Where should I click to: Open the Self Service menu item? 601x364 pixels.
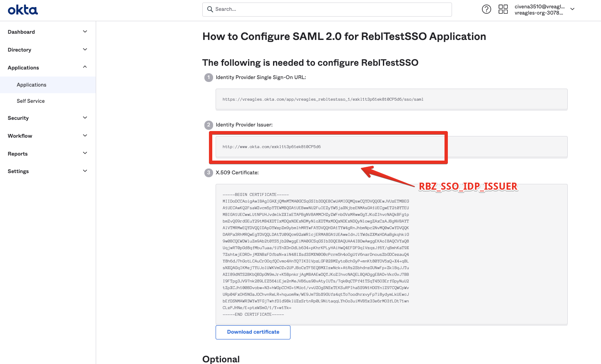[31, 101]
